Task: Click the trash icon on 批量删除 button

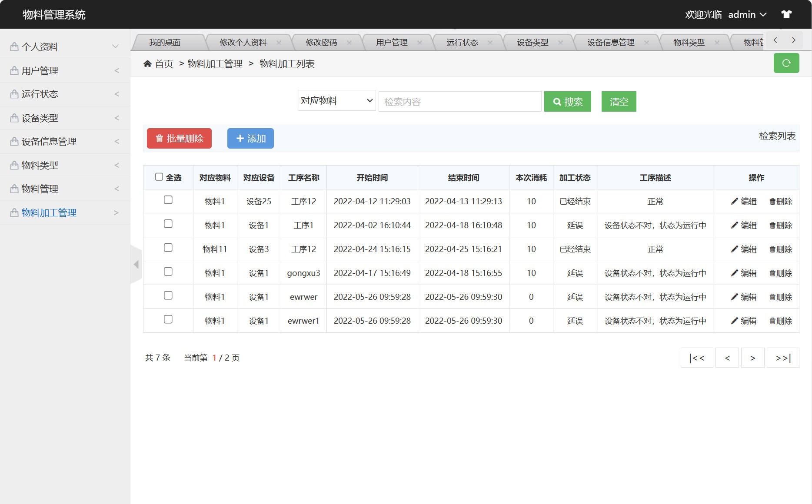Action: 159,139
